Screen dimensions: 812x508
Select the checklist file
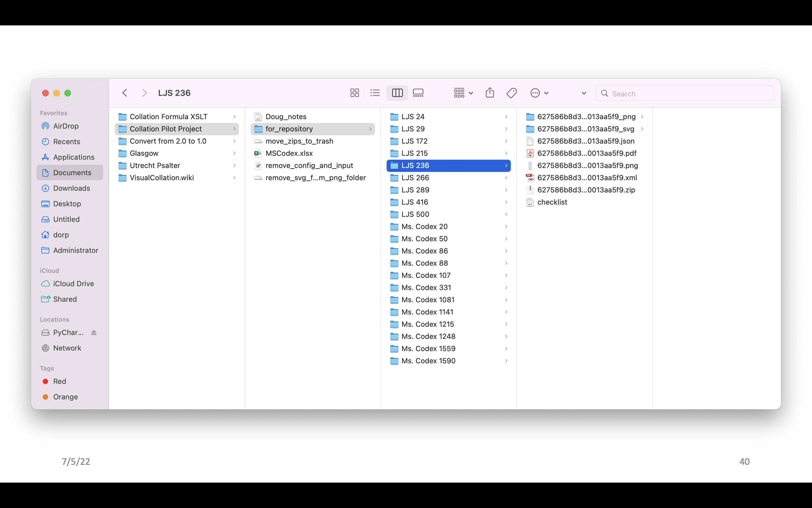click(x=584, y=202)
